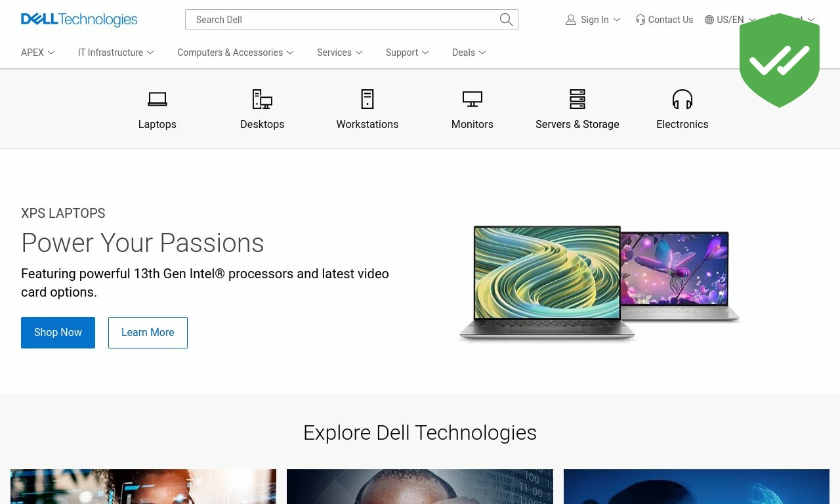Click the XPS LAPTOPS eyebrow text
Image resolution: width=840 pixels, height=504 pixels.
tap(63, 213)
